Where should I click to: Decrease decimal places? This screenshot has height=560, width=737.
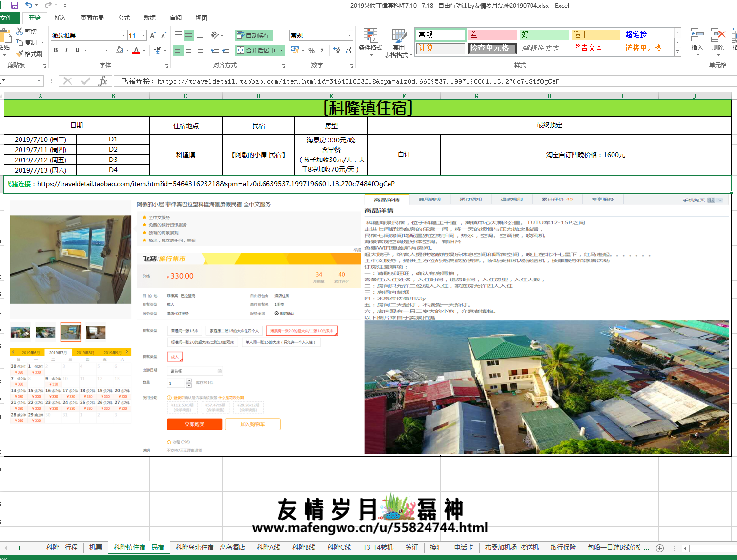[x=348, y=50]
